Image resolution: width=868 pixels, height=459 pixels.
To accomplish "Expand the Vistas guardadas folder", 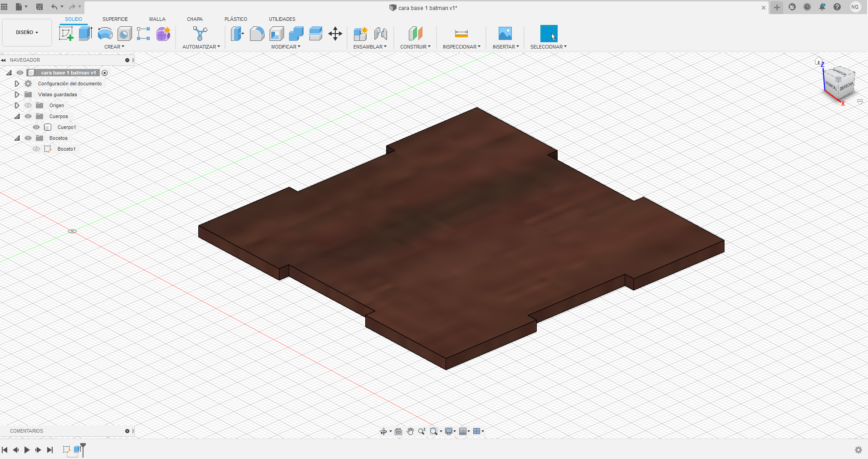I will pos(17,94).
